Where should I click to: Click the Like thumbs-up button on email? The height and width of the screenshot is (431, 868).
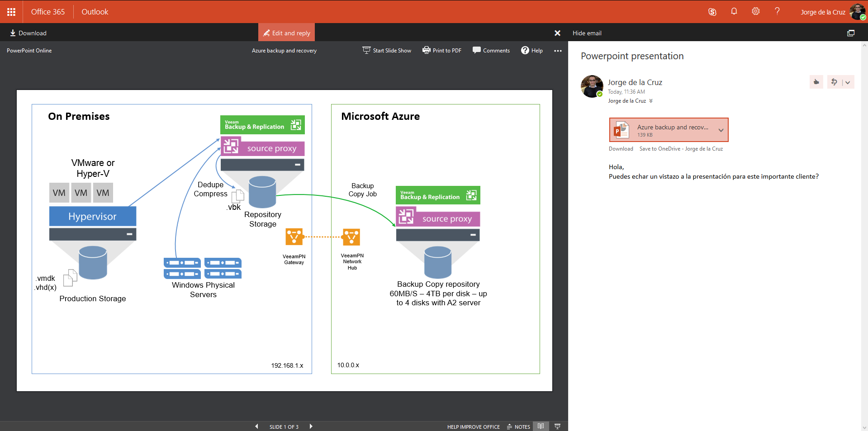816,82
